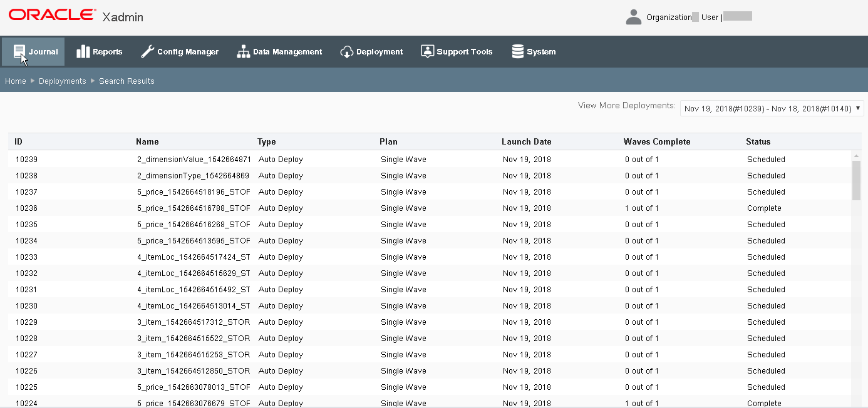Click 5_price_1542664518196_STOF name cell
The height and width of the screenshot is (408, 868).
click(194, 192)
